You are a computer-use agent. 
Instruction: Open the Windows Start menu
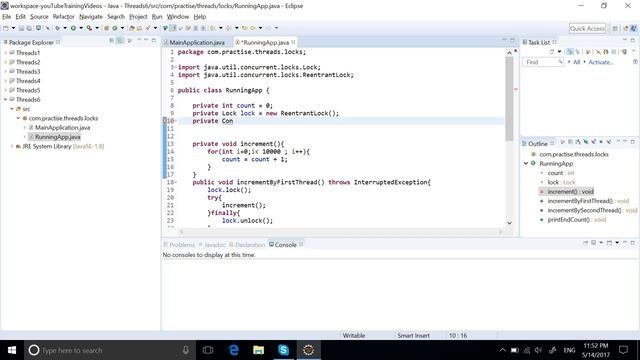click(12, 350)
